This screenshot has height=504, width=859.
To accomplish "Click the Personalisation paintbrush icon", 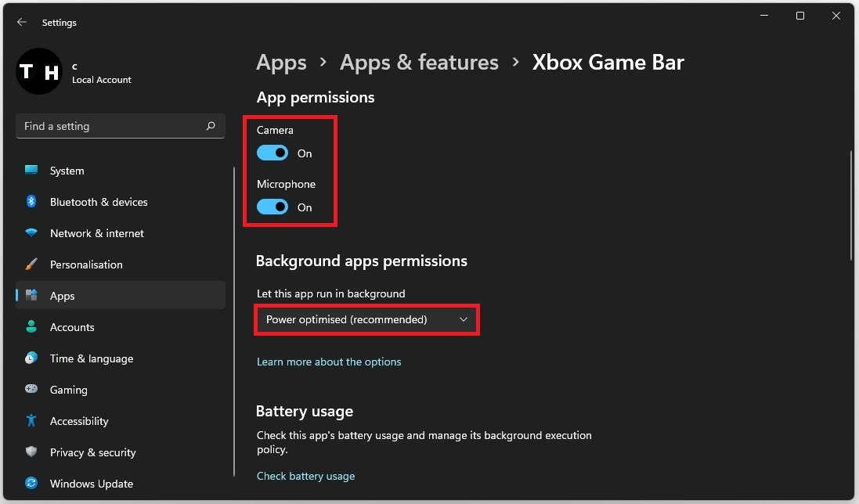I will 31,265.
